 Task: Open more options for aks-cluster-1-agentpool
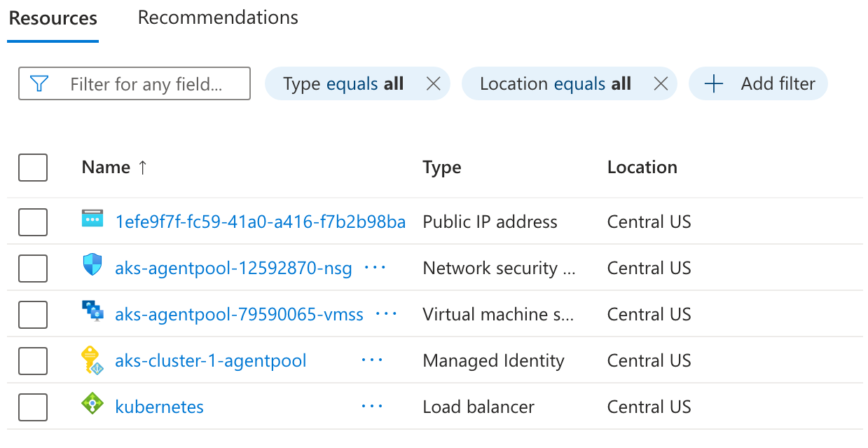372,360
